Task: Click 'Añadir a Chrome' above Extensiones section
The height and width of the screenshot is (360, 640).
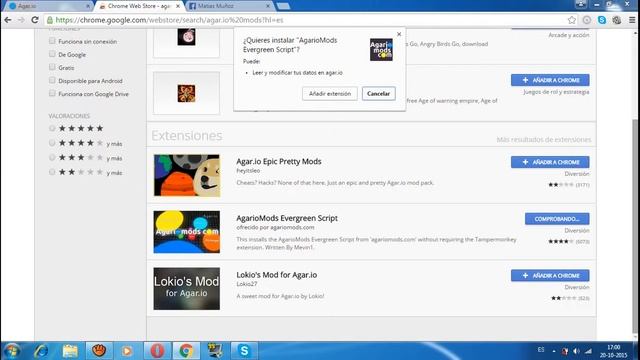Action: pos(550,80)
